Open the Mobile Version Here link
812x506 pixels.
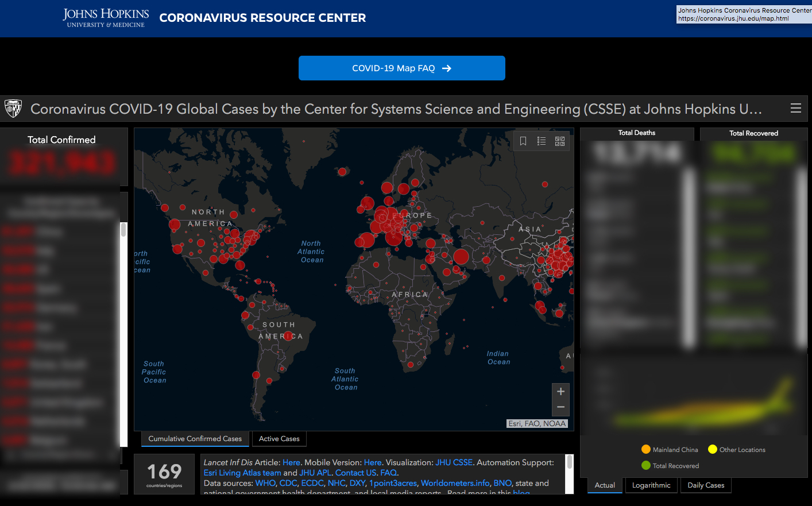(373, 462)
